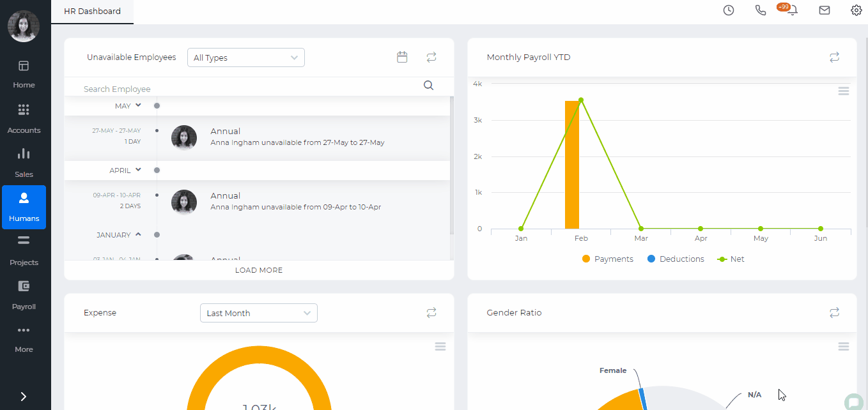Open calendar view for Unavailable Employees

click(x=402, y=57)
